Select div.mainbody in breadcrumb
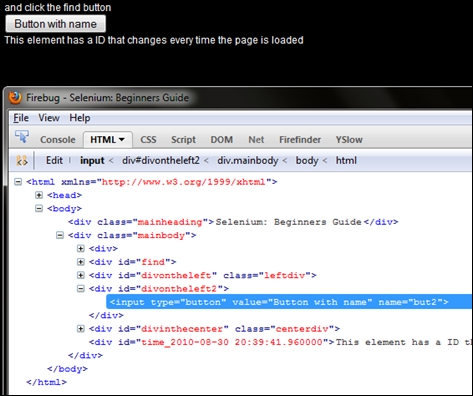The width and height of the screenshot is (473, 396). pos(248,161)
